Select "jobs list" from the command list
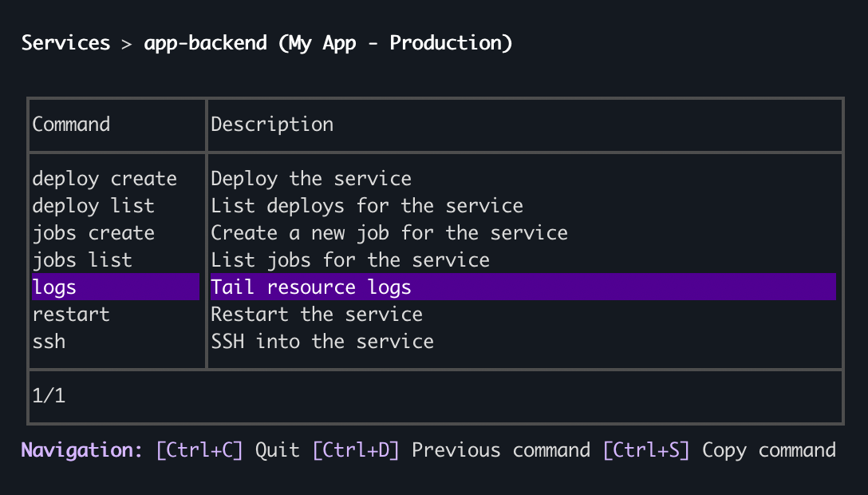868x495 pixels. (84, 260)
